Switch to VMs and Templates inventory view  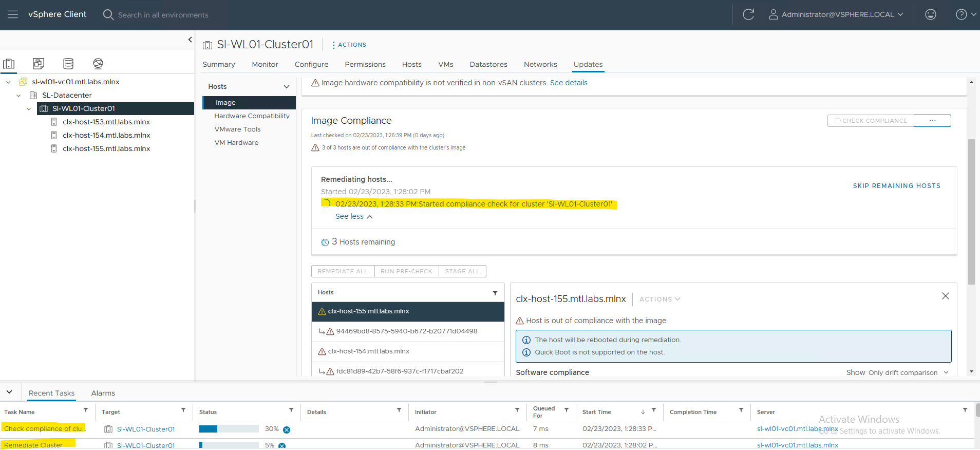[39, 64]
